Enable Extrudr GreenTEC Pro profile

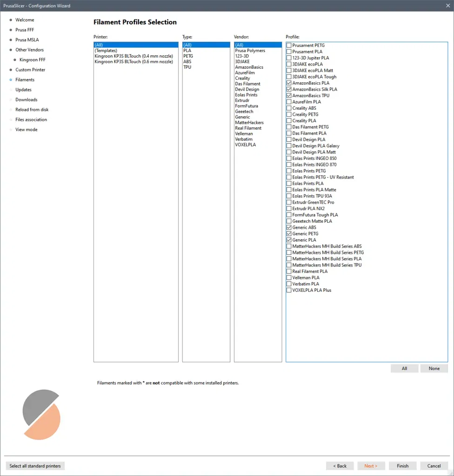pos(289,202)
